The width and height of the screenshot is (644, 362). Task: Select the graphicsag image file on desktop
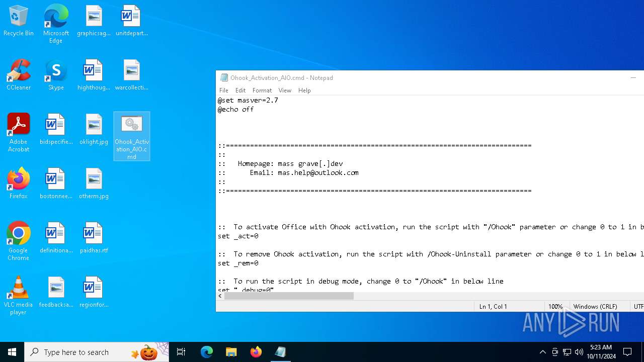point(94,21)
